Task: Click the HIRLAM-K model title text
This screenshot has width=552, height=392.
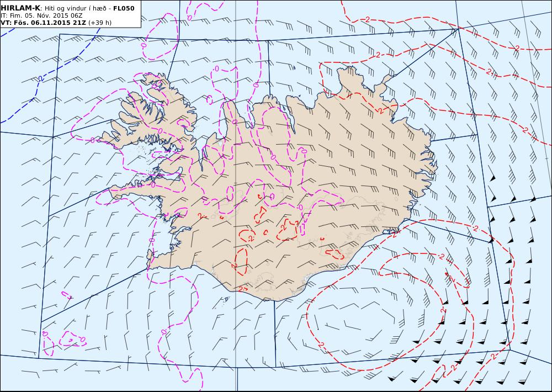Action: [x=20, y=8]
